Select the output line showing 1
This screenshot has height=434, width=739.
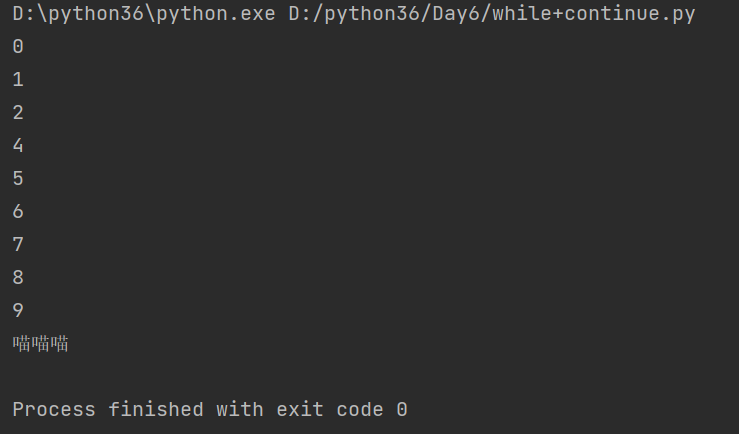[18, 80]
